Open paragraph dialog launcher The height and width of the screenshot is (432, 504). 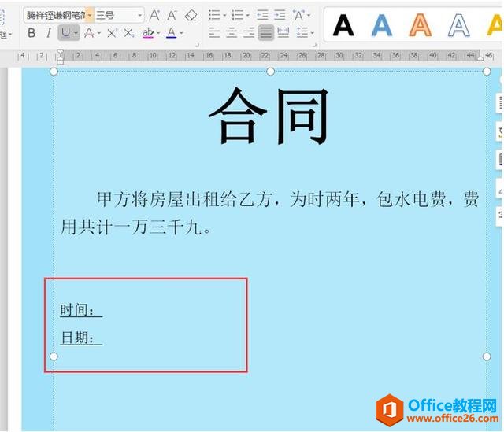[315, 45]
